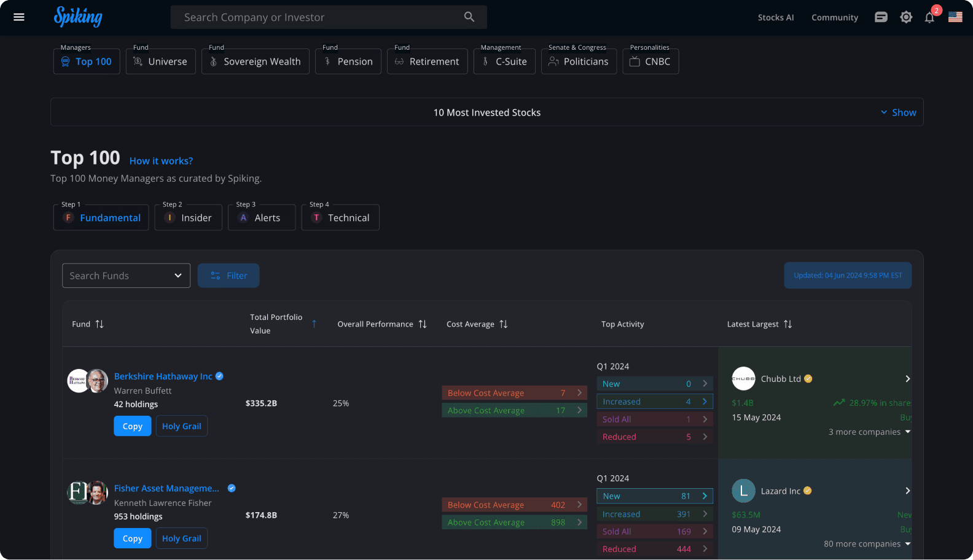The width and height of the screenshot is (973, 560).
Task: Open Lazard Inc details chevron
Action: 907,491
